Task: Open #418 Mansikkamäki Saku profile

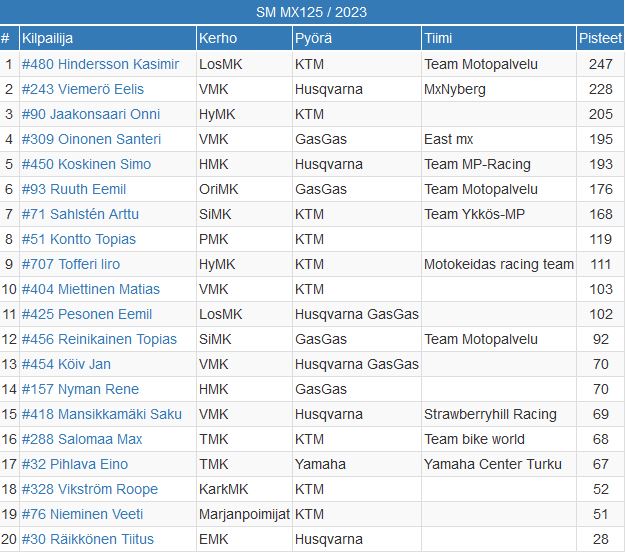Action: pyautogui.click(x=101, y=414)
